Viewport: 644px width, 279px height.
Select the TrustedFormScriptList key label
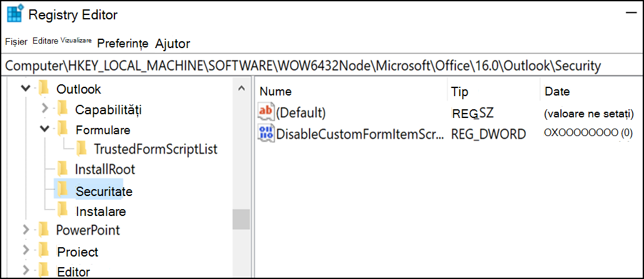pos(156,149)
